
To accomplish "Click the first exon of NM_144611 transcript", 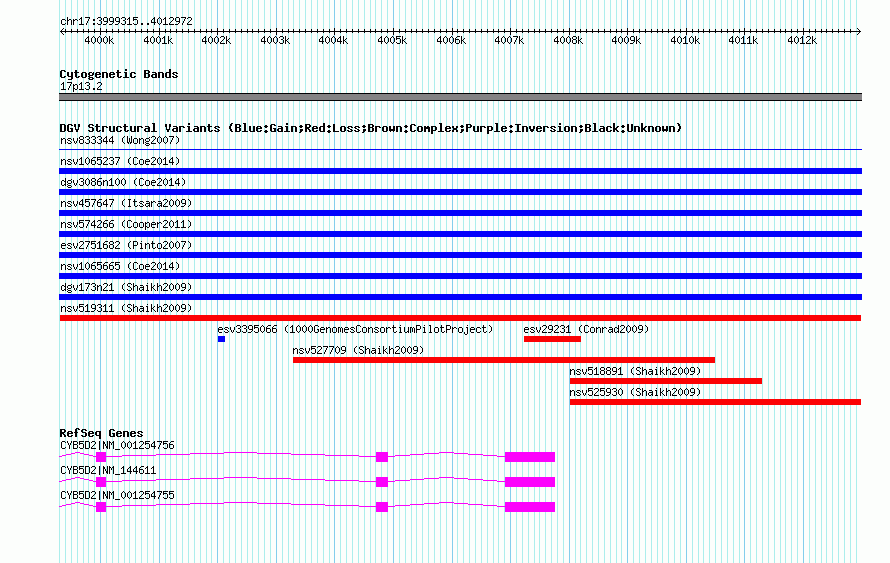I will 101,482.
